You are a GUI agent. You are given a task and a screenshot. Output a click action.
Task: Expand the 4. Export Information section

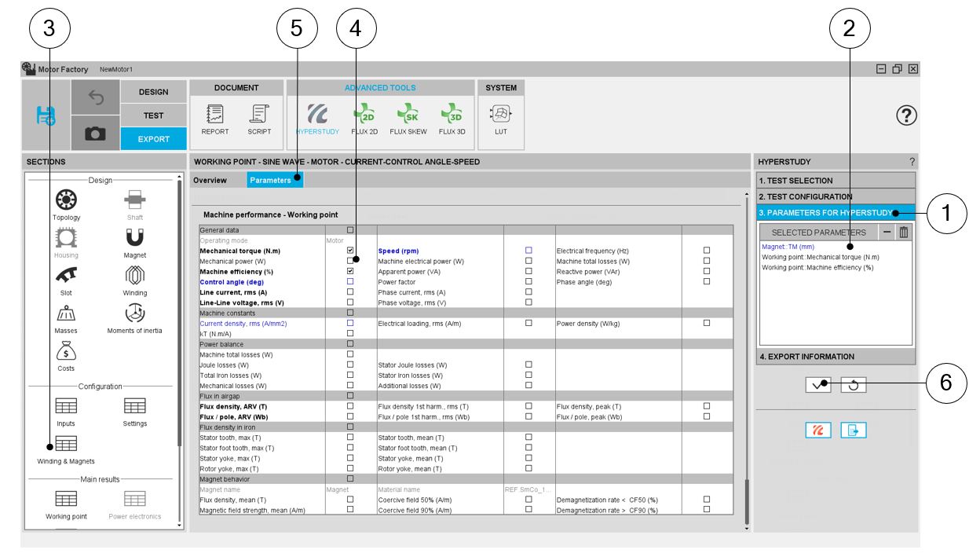tap(836, 357)
